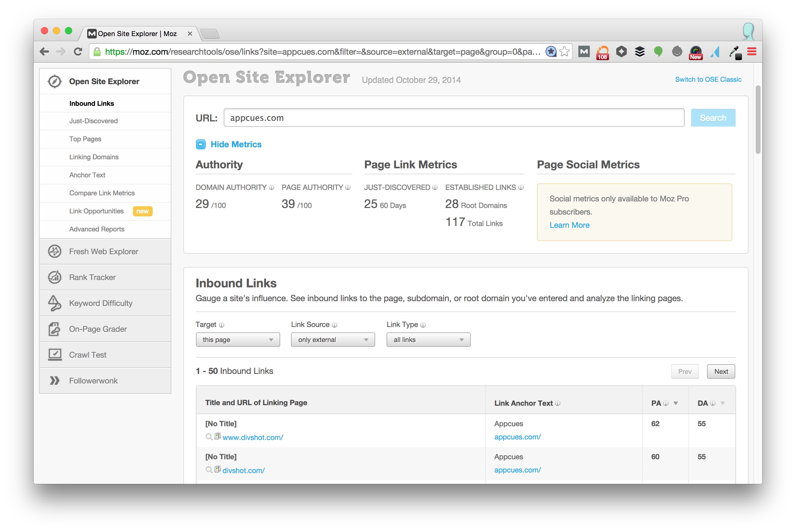
Task: Bookmark page with star icon
Action: [565, 52]
